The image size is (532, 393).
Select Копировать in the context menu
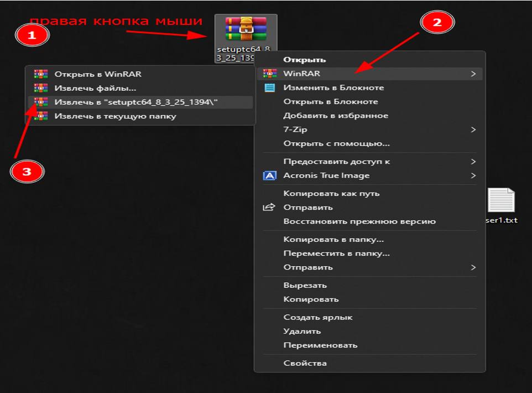(370, 299)
